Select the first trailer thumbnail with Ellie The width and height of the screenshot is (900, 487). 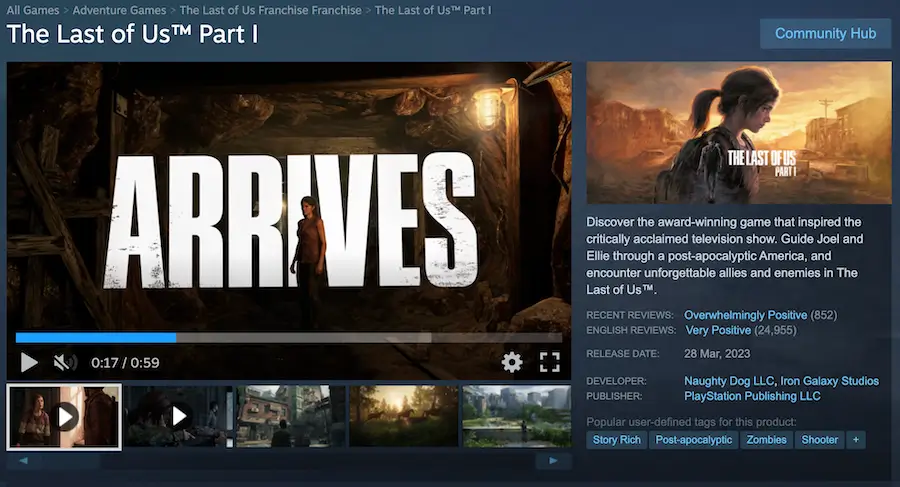pyautogui.click(x=64, y=417)
